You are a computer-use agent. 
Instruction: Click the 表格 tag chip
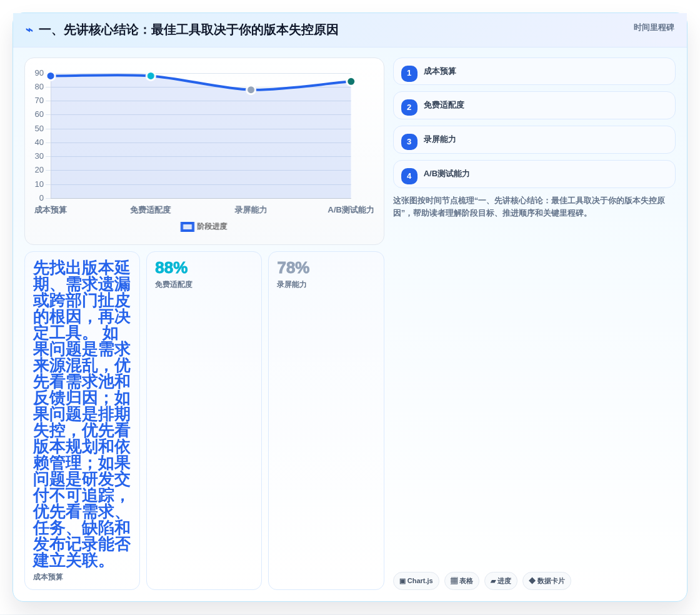[x=462, y=581]
